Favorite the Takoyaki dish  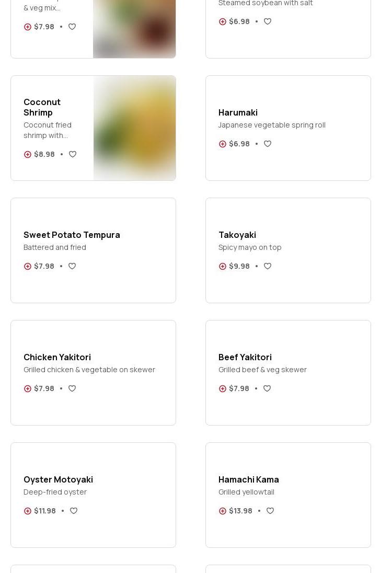click(268, 266)
